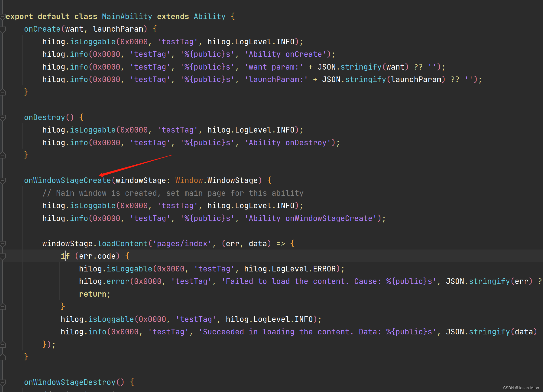Click 'Succeeded in loading the content' string
543x392 pixels.
click(317, 332)
